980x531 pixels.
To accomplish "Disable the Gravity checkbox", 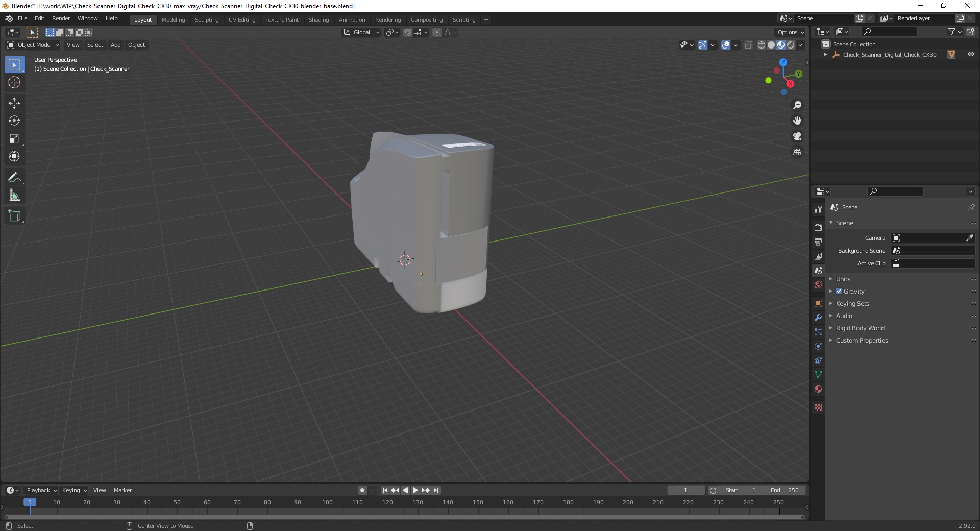I will (839, 291).
